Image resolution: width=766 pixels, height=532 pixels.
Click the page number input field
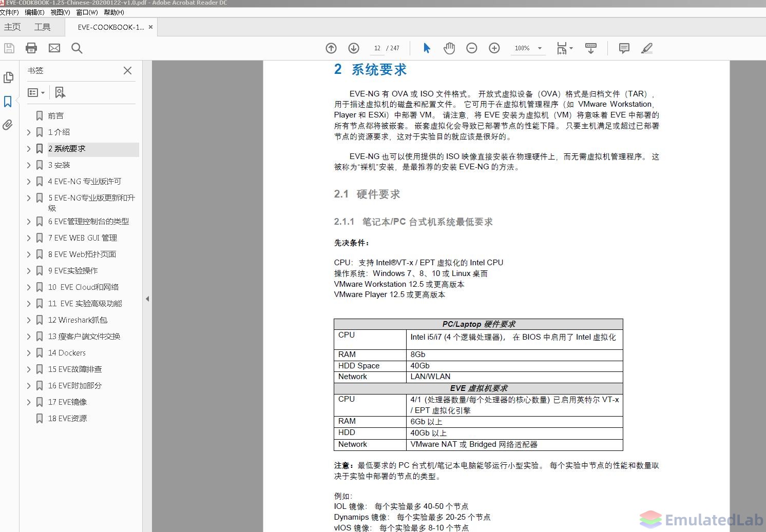377,48
